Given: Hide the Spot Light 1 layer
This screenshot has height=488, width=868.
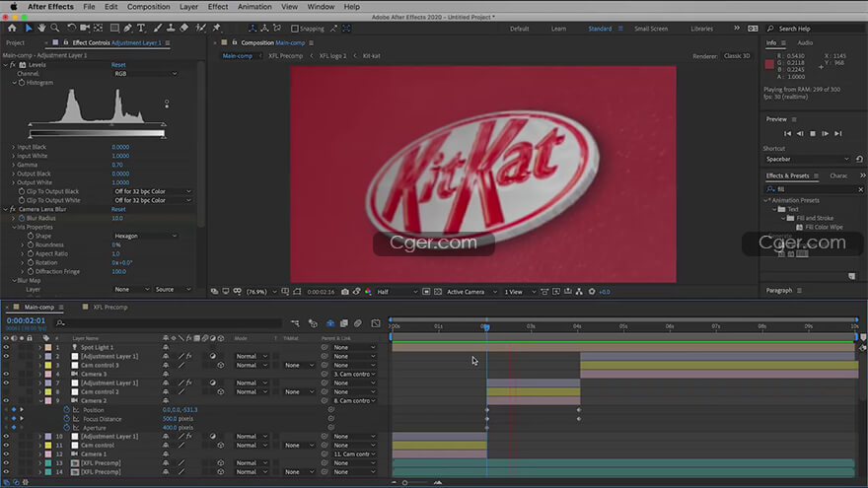Looking at the screenshot, I should [x=6, y=347].
